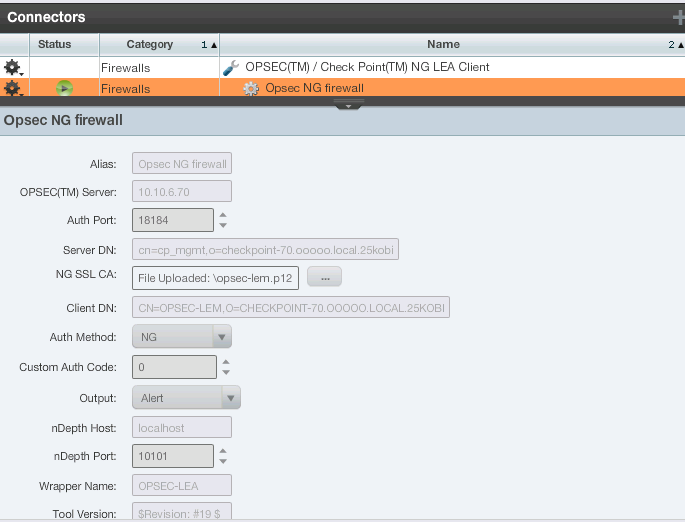The image size is (685, 522).
Task: Click the OPSEC(TM) Server field
Action: click(182, 192)
